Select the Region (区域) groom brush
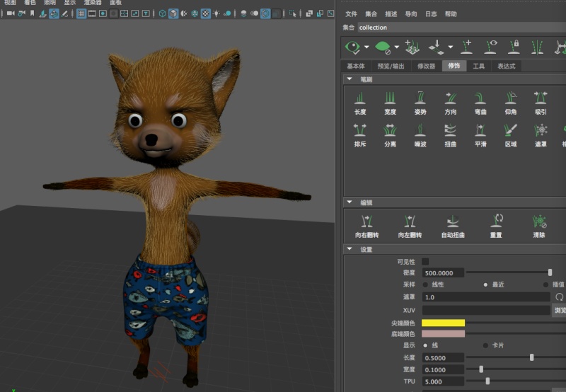The height and width of the screenshot is (392, 566). click(x=510, y=135)
